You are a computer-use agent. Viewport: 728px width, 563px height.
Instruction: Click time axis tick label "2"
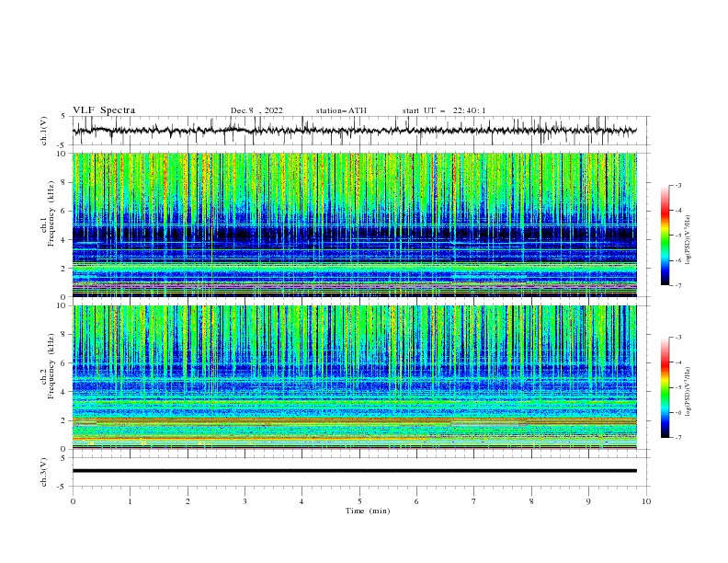(188, 501)
